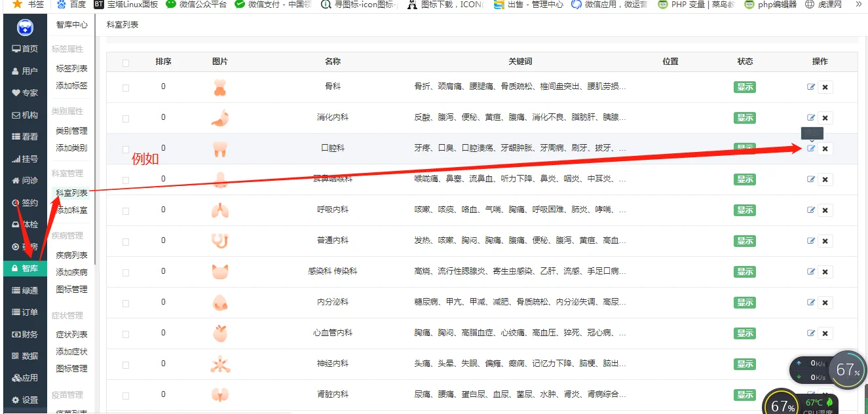The width and height of the screenshot is (868, 414).
Task: Open the 订单 sidebar menu
Action: 25,312
